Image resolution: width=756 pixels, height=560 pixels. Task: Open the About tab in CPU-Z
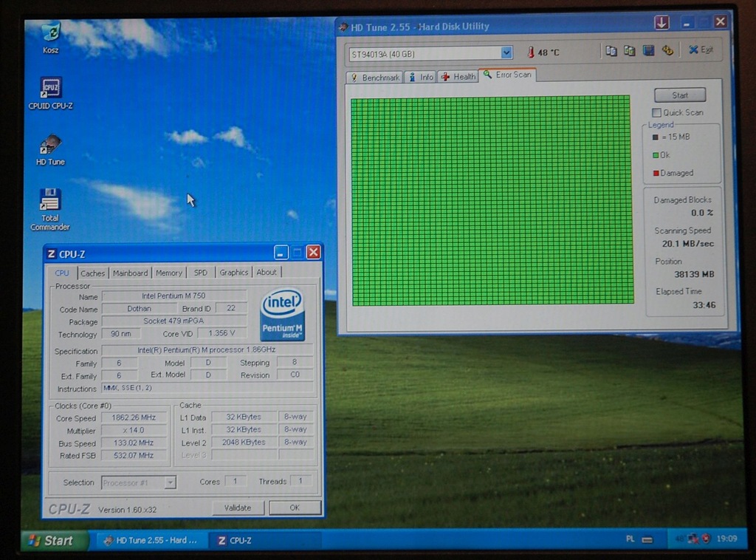coord(267,272)
